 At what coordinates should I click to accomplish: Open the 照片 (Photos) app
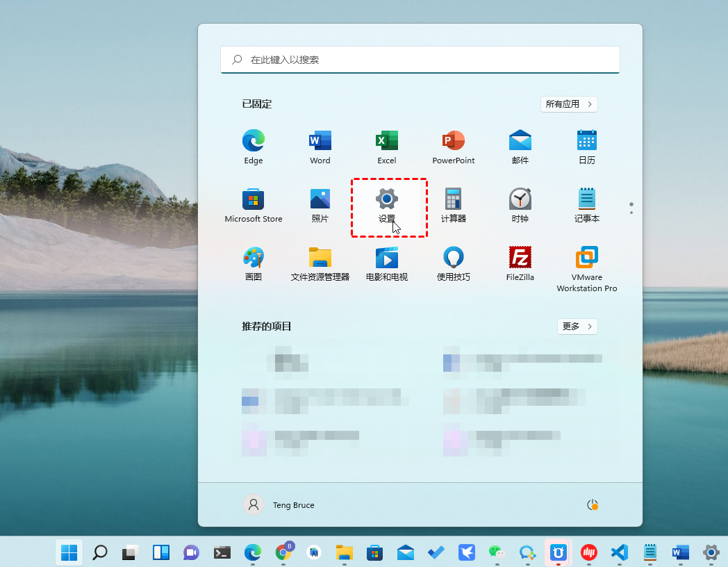(x=320, y=206)
